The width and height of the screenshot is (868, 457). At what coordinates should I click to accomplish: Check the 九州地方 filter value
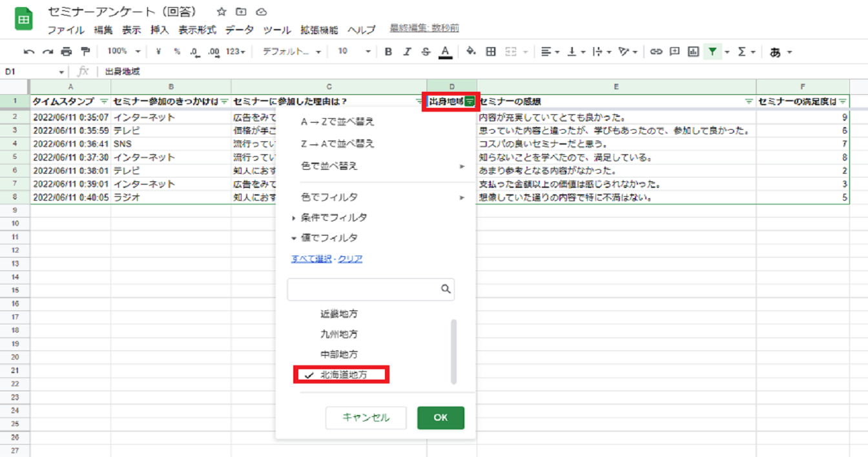click(339, 334)
